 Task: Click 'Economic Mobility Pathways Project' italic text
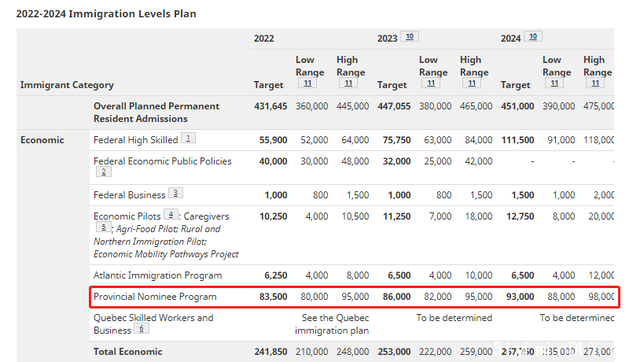coord(166,254)
